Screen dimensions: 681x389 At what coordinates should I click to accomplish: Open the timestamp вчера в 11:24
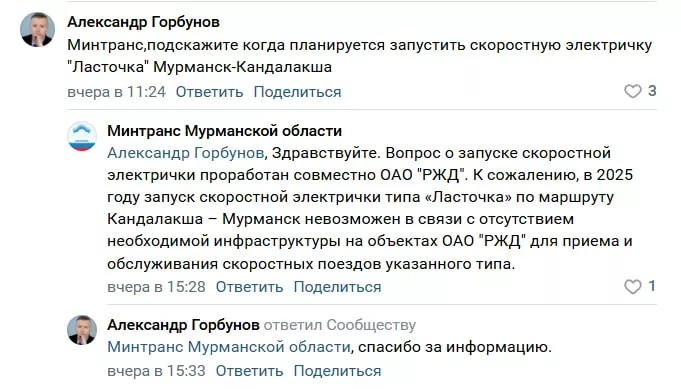(116, 92)
